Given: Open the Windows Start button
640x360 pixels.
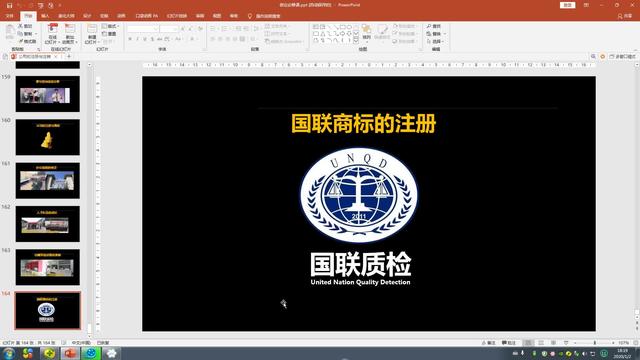Looking at the screenshot, I should click(x=8, y=353).
